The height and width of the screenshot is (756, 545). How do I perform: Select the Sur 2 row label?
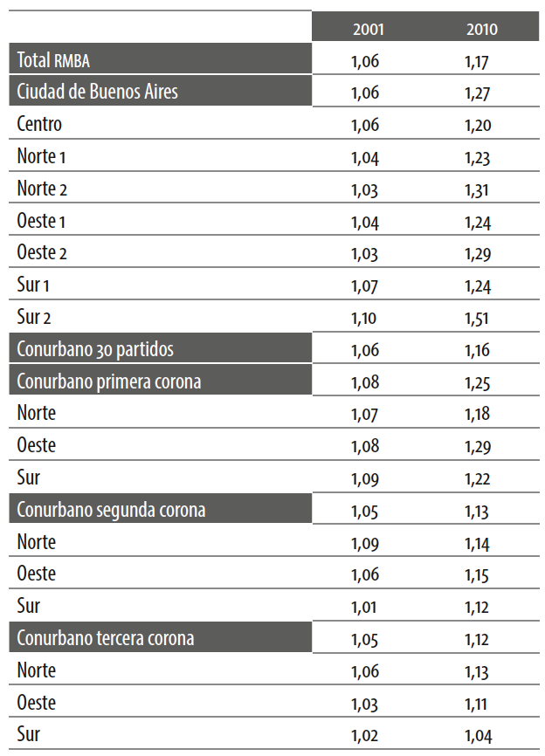(x=35, y=317)
